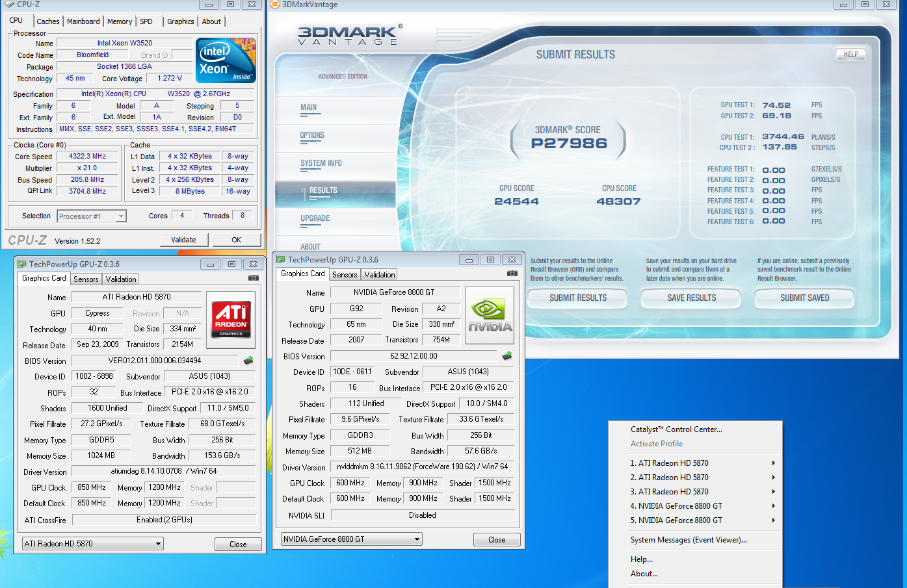The height and width of the screenshot is (588, 907).
Task: Click the code name "Bloomfield"
Action: tap(92, 55)
